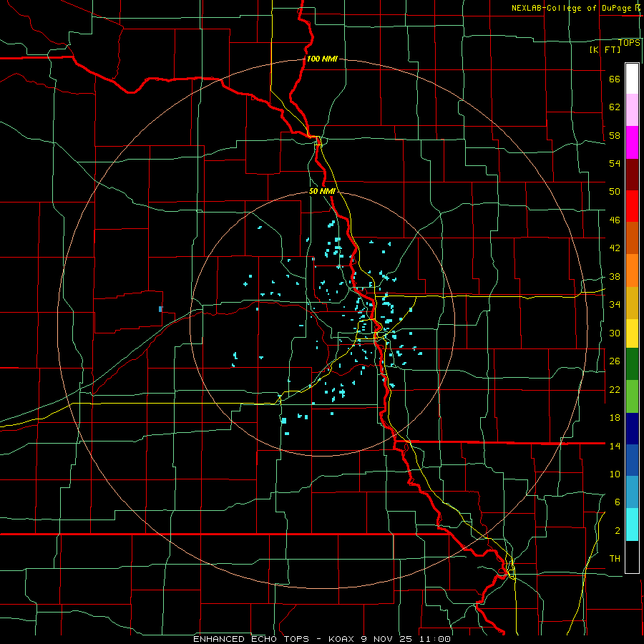
Task: Click the white swatch in the tops legend
Action: point(632,79)
